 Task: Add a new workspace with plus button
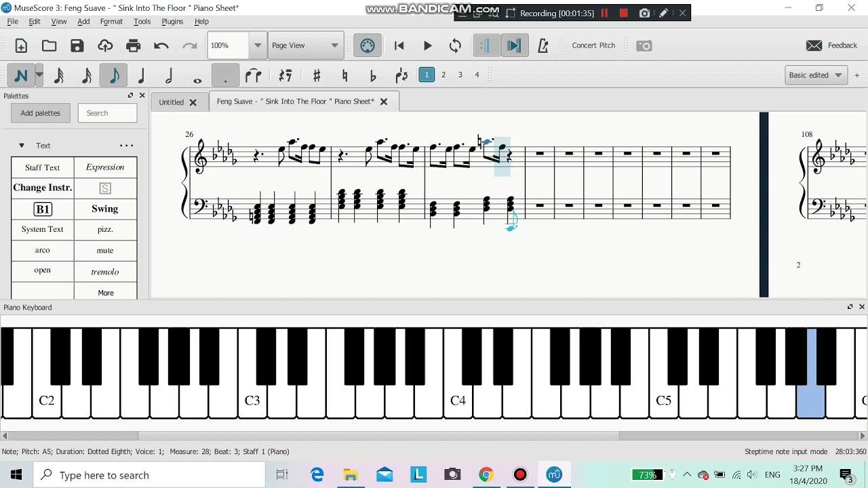pyautogui.click(x=856, y=75)
